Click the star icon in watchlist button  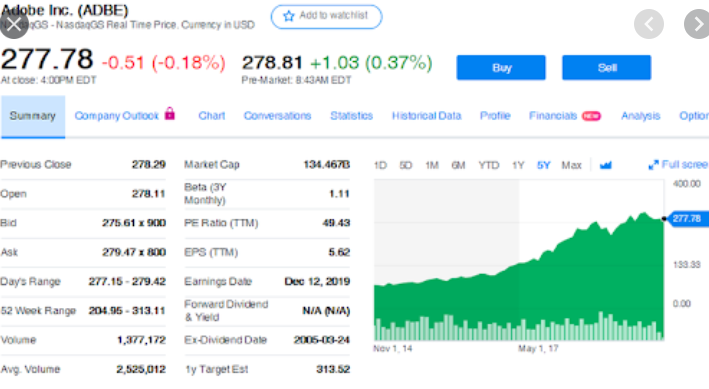[x=288, y=16]
